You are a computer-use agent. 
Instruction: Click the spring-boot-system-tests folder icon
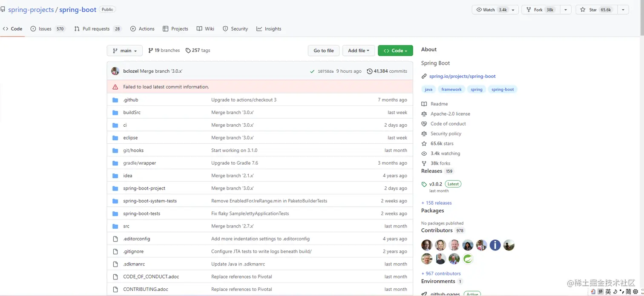(x=115, y=201)
